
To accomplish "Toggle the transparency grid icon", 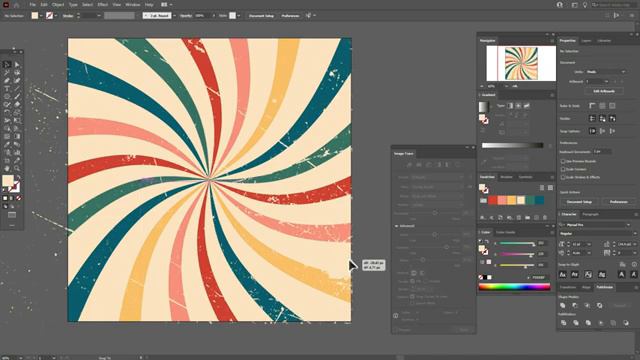I will (612, 106).
